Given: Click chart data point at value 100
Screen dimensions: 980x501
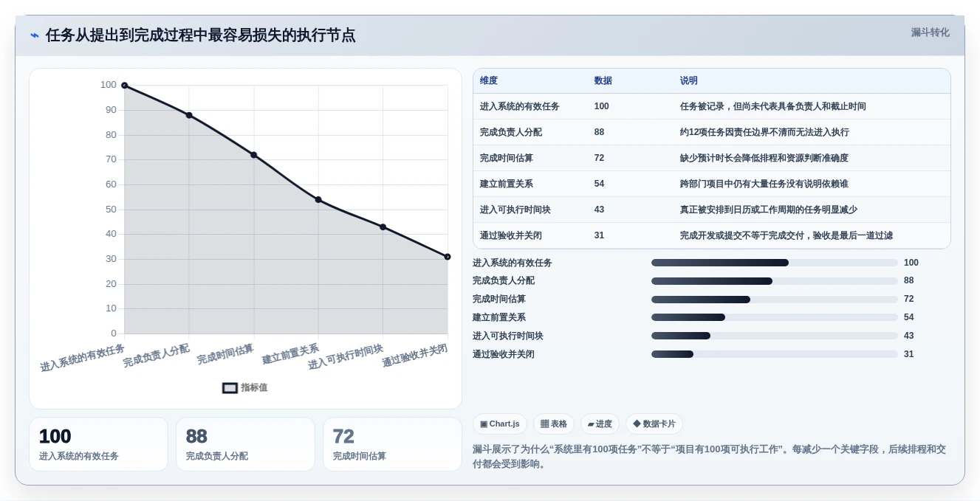Looking at the screenshot, I should tap(125, 86).
